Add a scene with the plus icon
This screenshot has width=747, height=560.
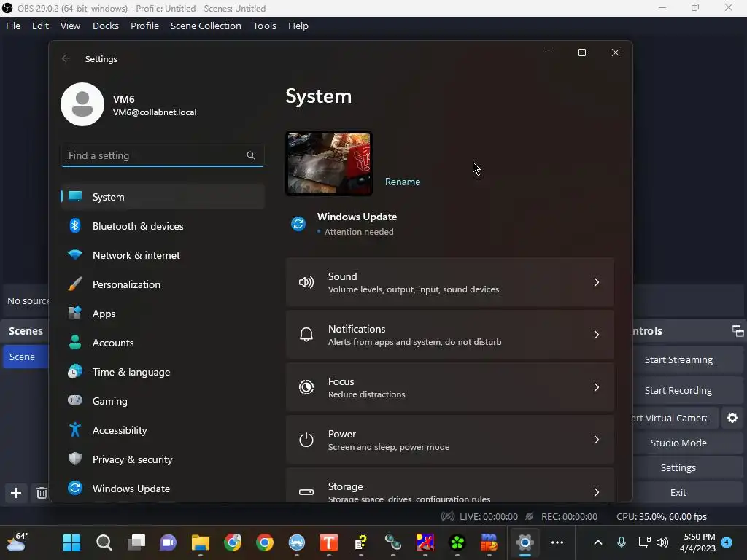pyautogui.click(x=16, y=493)
